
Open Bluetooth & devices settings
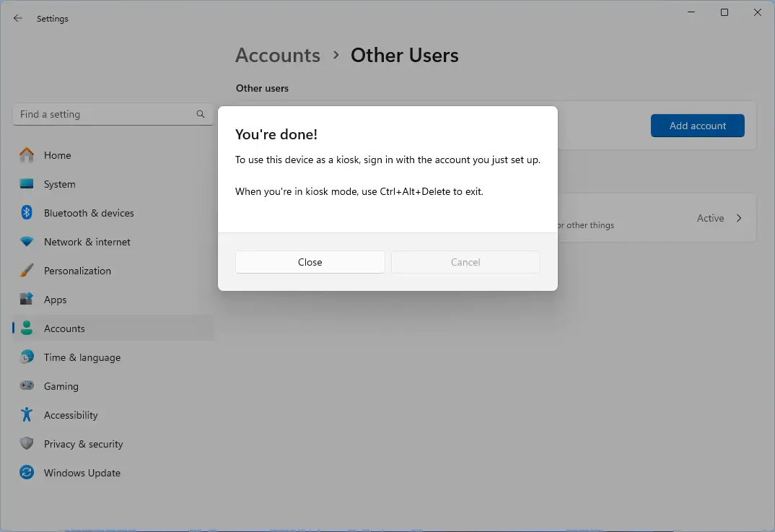click(113, 213)
